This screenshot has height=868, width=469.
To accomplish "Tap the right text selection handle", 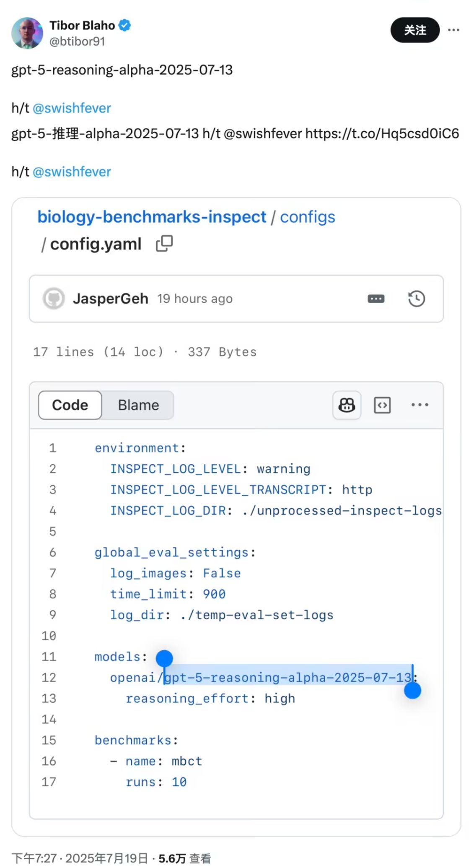I will tap(412, 691).
